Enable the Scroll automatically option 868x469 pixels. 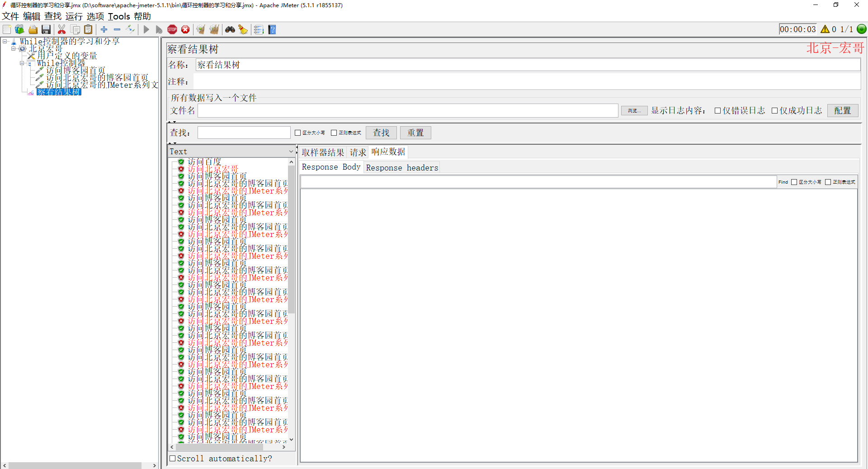pos(172,459)
